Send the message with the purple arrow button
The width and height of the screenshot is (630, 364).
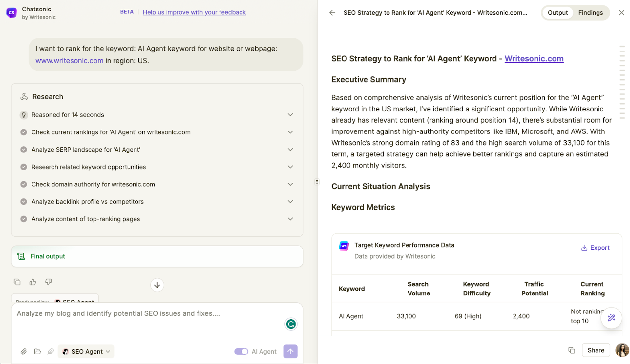click(x=290, y=351)
